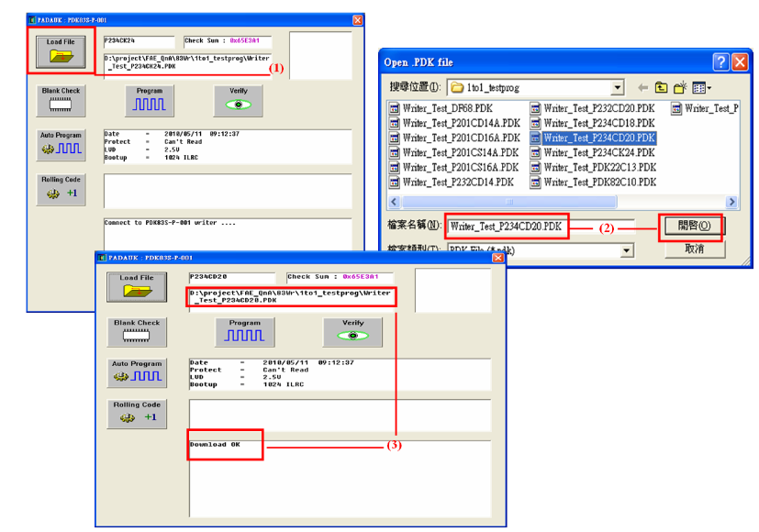
Task: Click Verify eye button in the P234CD20 window
Action: click(352, 333)
